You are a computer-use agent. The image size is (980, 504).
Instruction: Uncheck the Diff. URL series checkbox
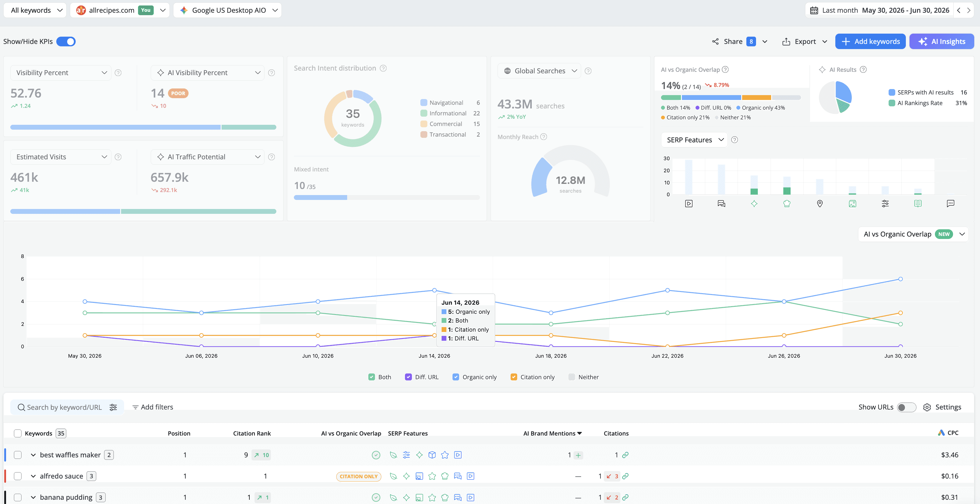408,377
